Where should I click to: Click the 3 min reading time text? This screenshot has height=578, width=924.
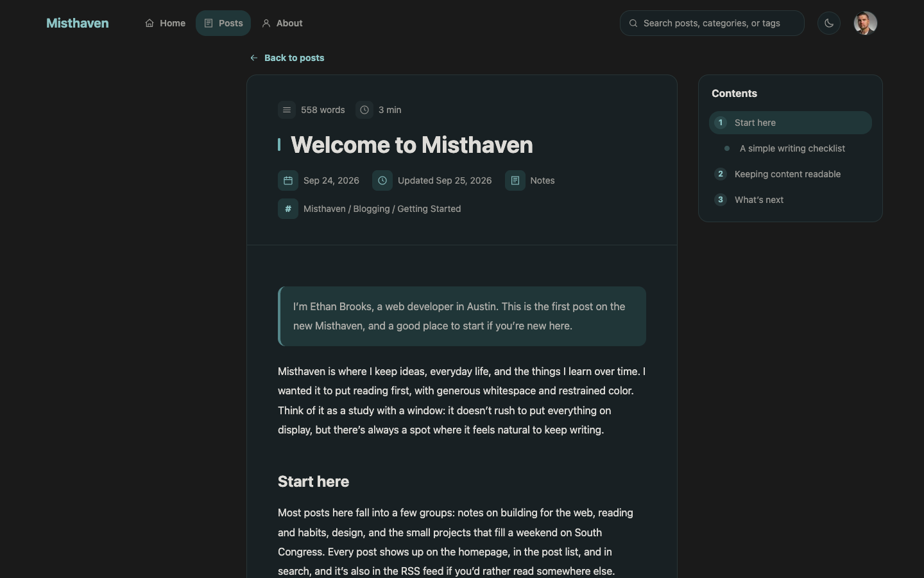[390, 110]
